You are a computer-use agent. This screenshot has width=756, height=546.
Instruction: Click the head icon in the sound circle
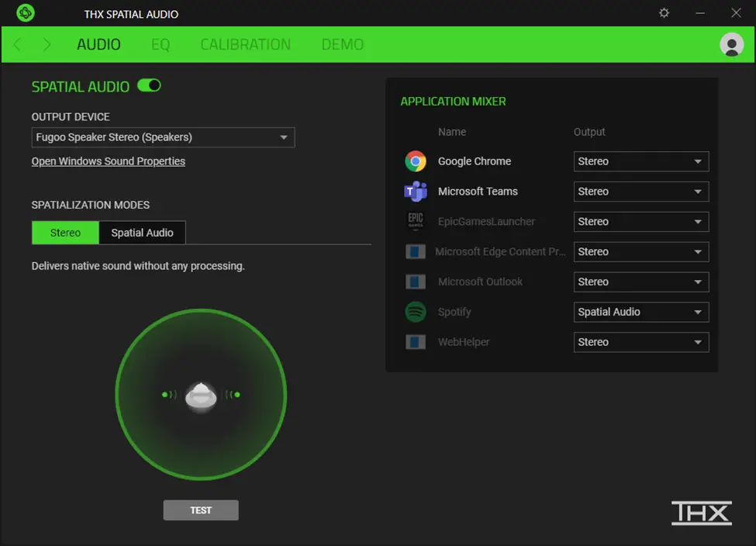tap(201, 396)
